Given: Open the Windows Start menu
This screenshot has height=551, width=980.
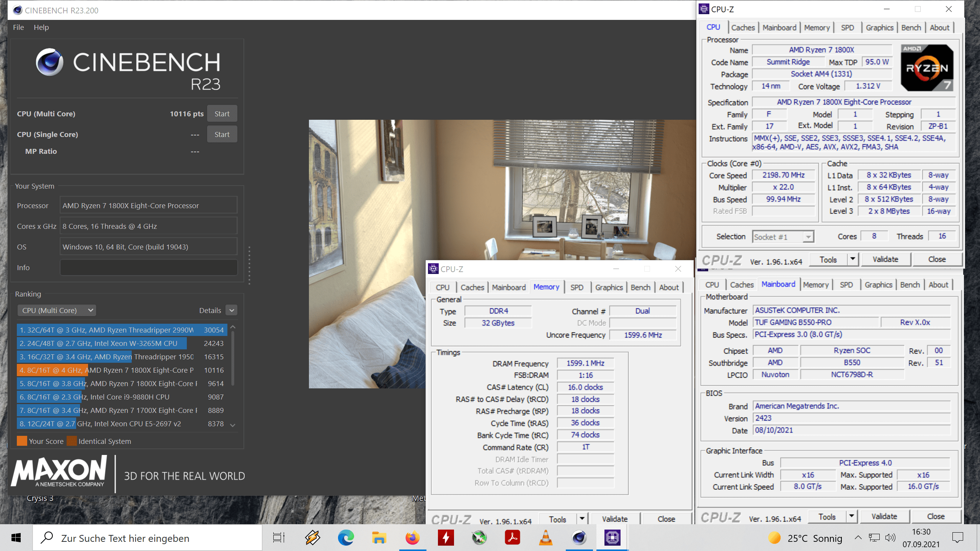Looking at the screenshot, I should tap(16, 538).
